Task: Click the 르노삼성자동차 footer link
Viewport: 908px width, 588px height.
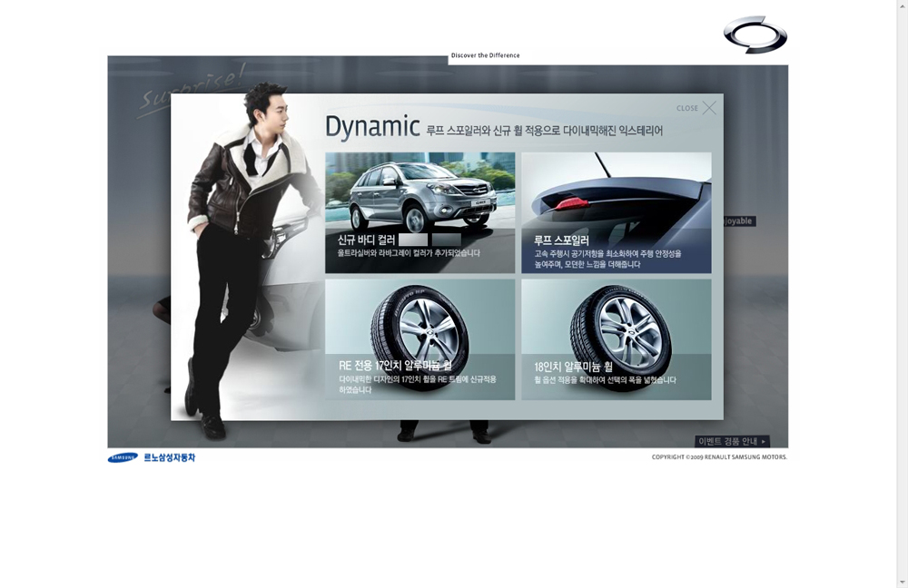Action: [169, 457]
